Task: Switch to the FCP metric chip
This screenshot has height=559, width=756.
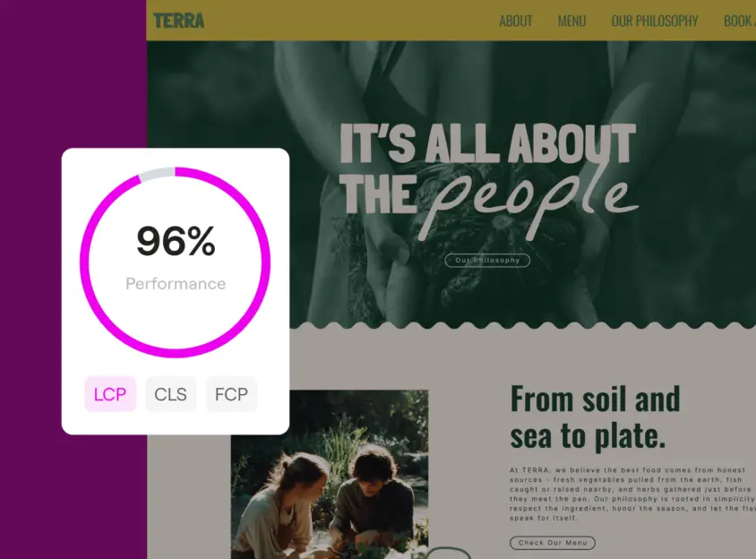Action: [231, 394]
